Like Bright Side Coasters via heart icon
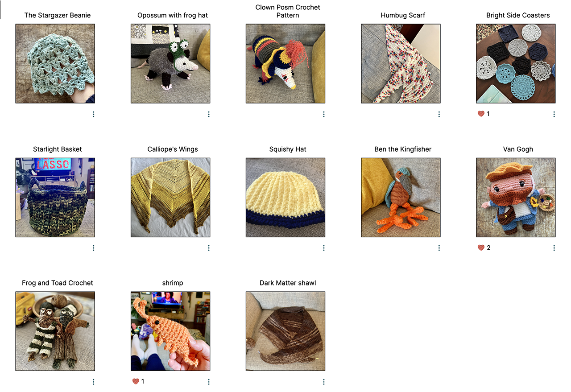Viewport: 571px width, 392px height. coord(481,114)
